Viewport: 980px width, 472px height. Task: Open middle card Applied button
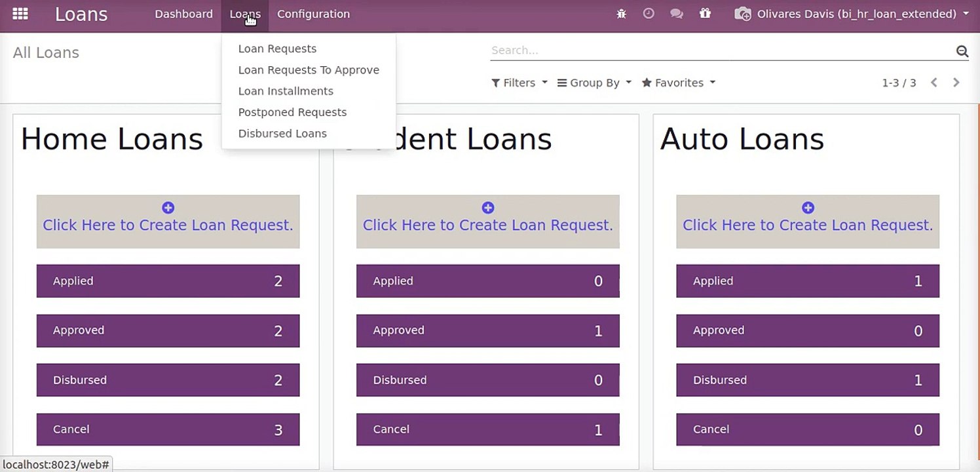(487, 281)
